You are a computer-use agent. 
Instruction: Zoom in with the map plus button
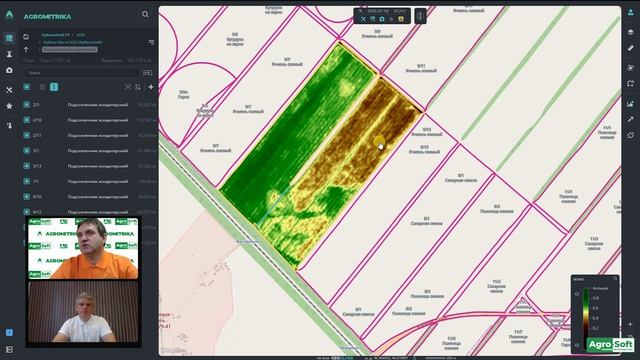(631, 324)
